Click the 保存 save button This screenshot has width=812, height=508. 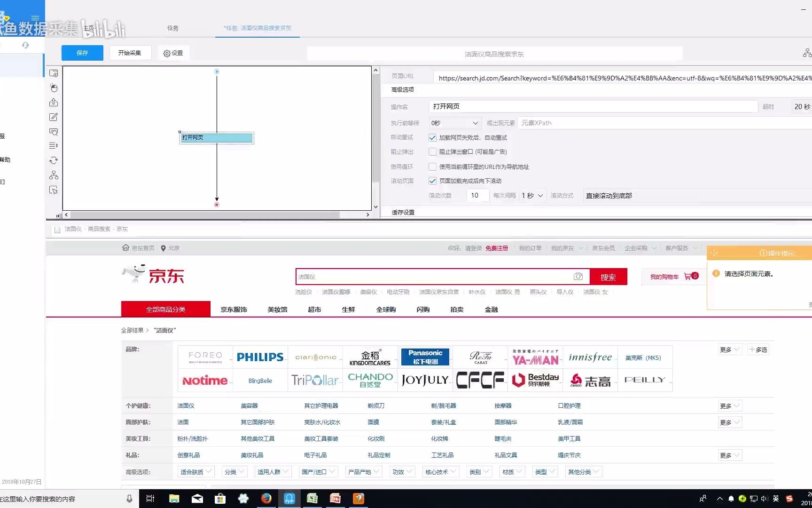point(82,53)
